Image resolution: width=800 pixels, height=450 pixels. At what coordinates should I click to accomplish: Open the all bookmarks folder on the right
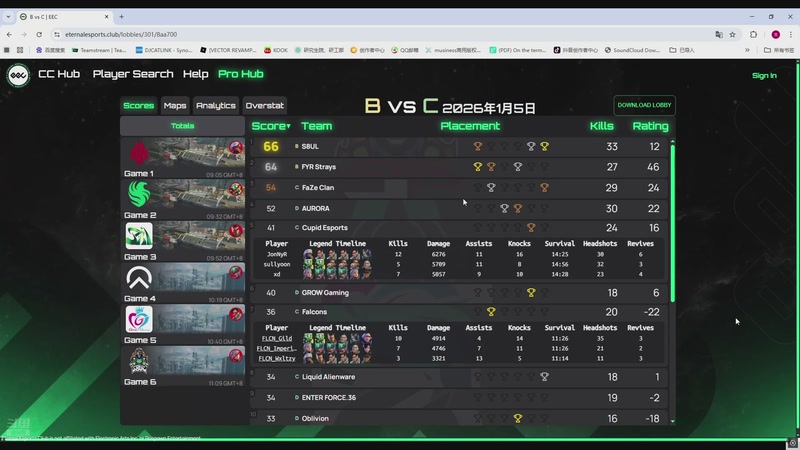point(779,50)
